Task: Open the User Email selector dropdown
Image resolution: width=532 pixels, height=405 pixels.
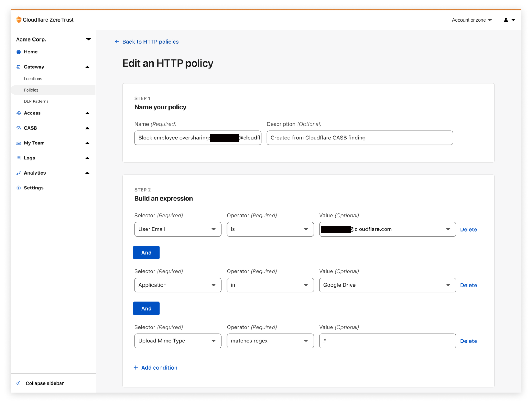Action: pos(178,229)
